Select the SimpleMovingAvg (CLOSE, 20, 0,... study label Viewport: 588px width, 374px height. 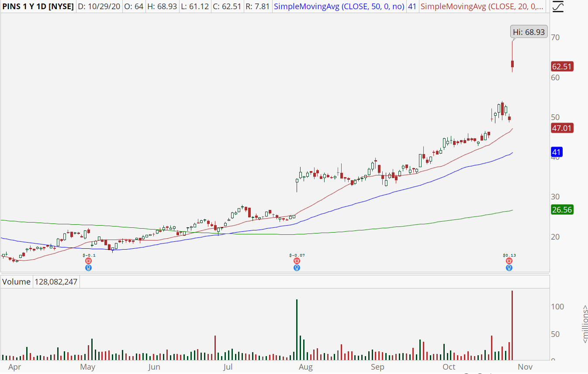[483, 7]
